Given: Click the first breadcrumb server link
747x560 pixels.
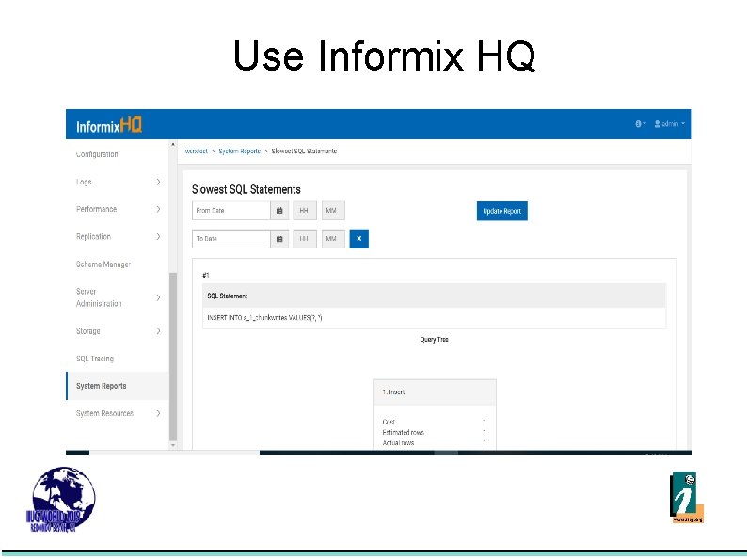Looking at the screenshot, I should (197, 152).
